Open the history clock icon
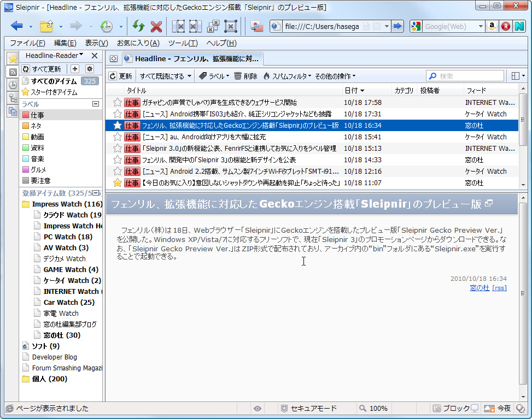Screen dimensions: 532x419 (x=107, y=26)
